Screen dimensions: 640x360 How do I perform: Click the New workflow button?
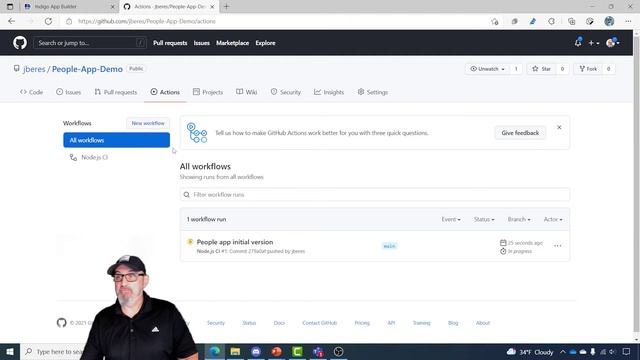pos(148,123)
